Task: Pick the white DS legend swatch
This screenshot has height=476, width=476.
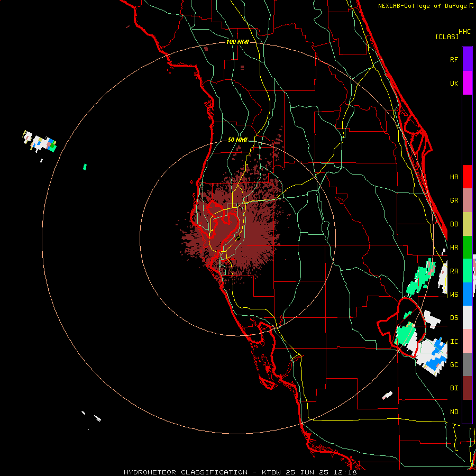Action: pos(467,317)
